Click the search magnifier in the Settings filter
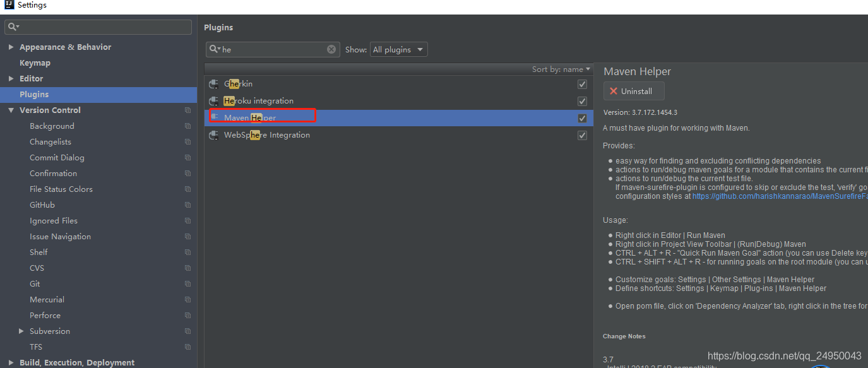Screen dimensions: 868x368 coord(11,27)
